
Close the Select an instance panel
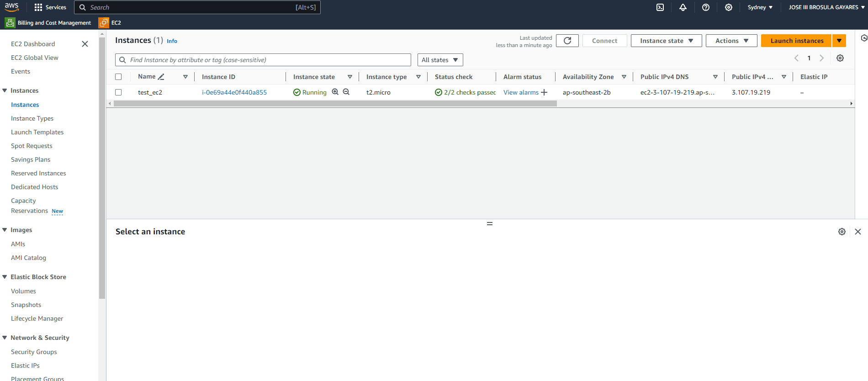(858, 232)
